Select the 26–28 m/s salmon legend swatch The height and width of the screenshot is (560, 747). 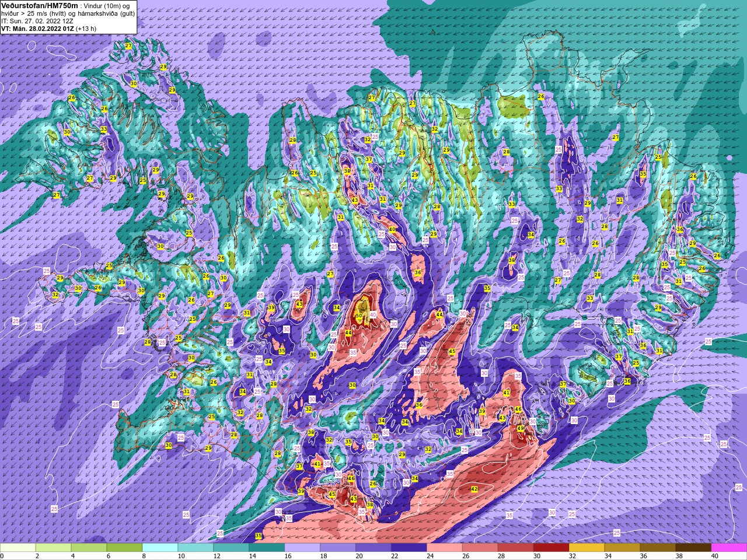pyautogui.click(x=481, y=548)
